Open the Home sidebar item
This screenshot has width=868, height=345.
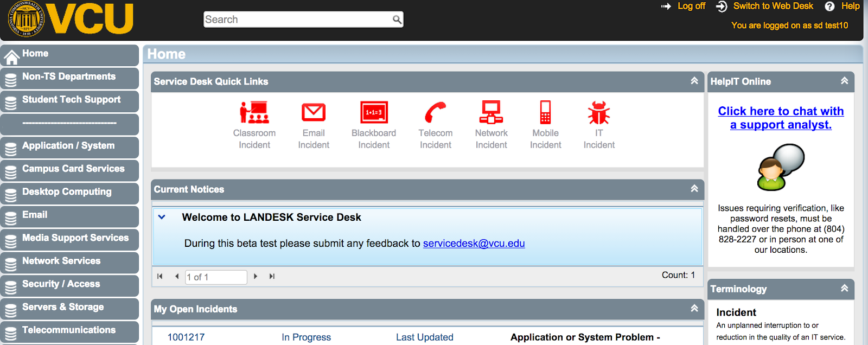[69, 55]
